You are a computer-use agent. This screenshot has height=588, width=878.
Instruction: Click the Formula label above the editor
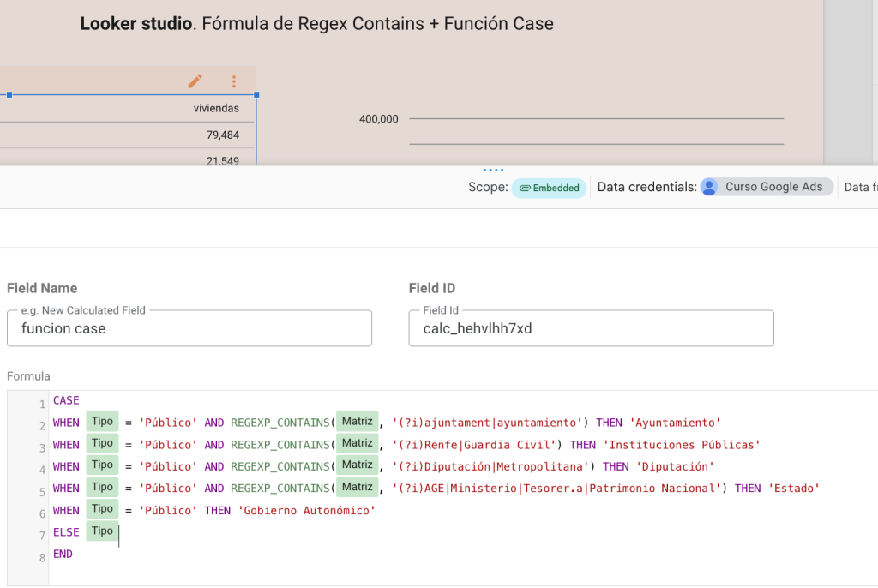click(28, 376)
